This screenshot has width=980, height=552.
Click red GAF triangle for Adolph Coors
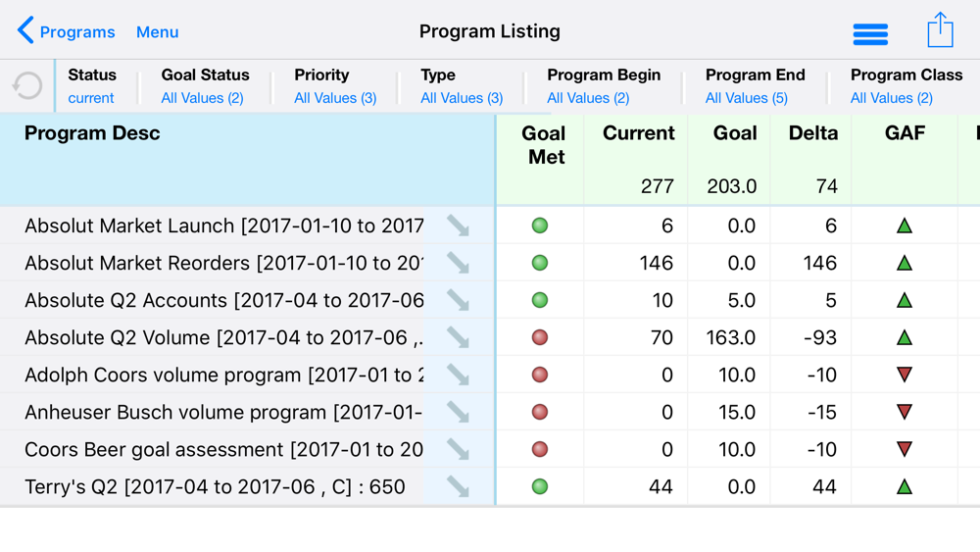(905, 375)
